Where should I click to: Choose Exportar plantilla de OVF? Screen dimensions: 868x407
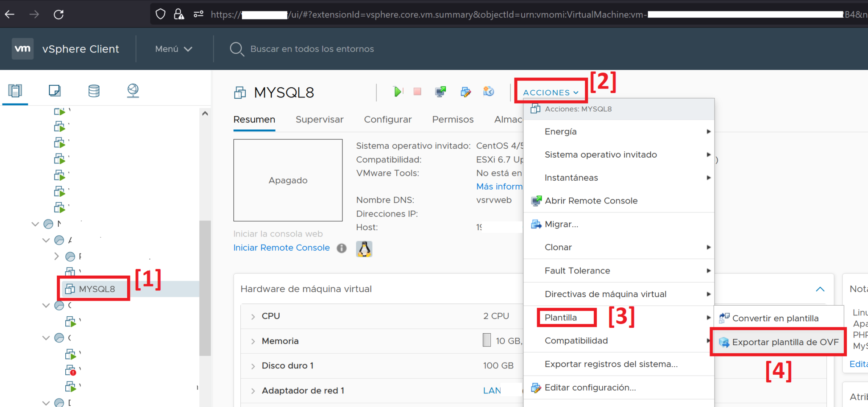click(x=786, y=342)
